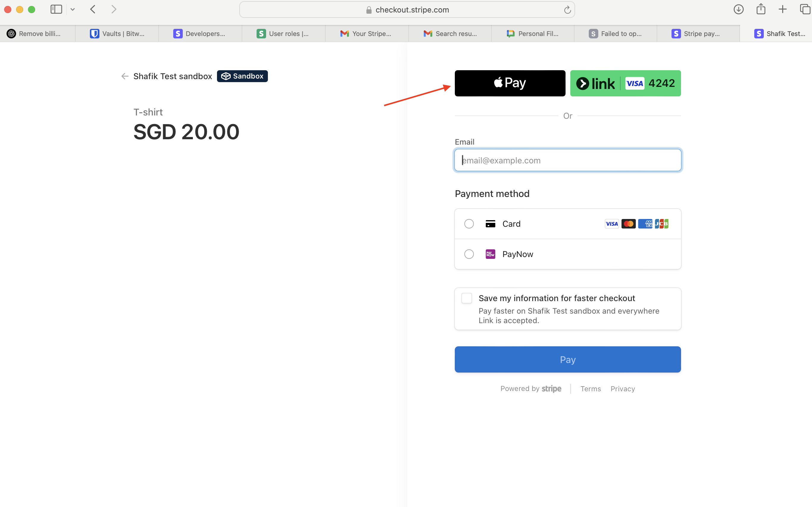Go forward with Safari forward arrow

click(114, 10)
